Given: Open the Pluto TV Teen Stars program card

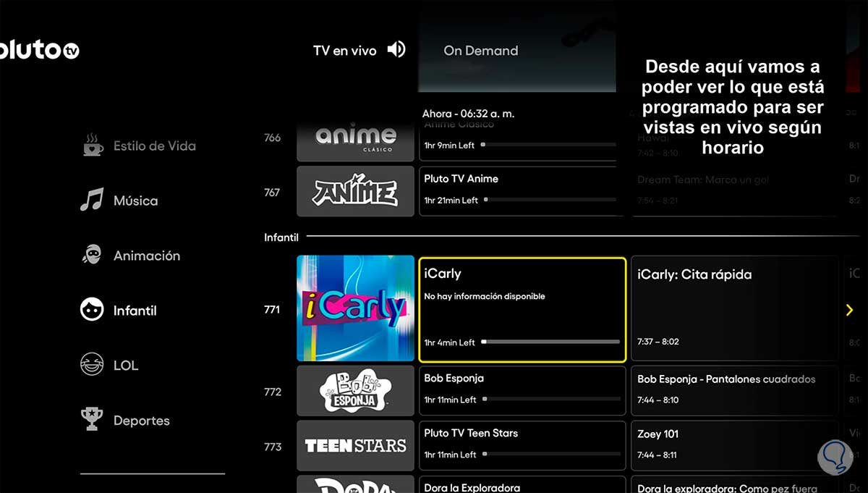Looking at the screenshot, I should 522,446.
